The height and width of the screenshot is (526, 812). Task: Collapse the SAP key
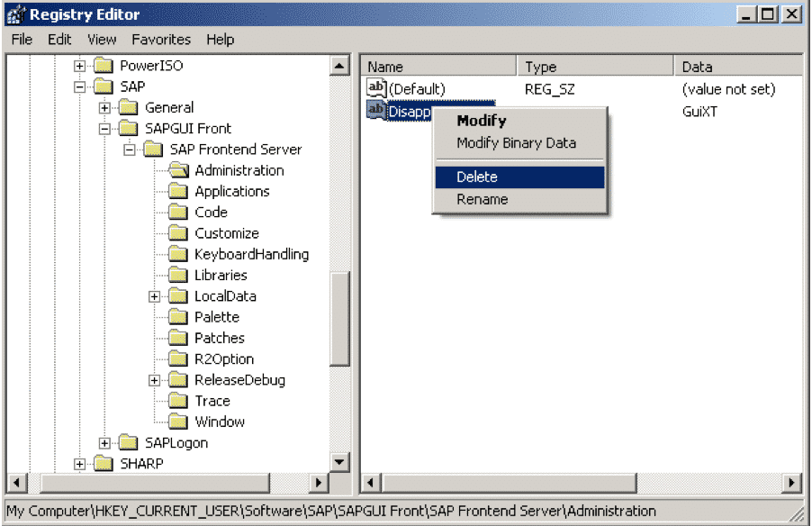coord(80,86)
